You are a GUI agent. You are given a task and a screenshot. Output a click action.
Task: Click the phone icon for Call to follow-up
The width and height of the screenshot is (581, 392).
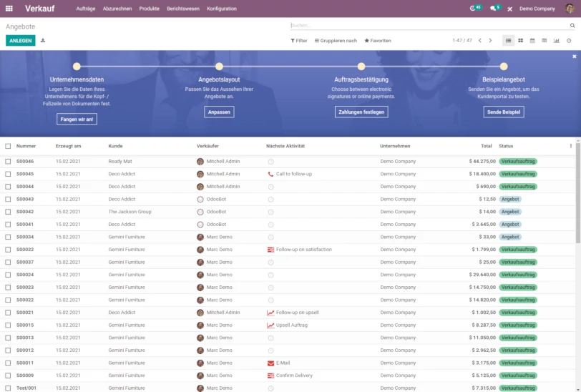tap(270, 174)
